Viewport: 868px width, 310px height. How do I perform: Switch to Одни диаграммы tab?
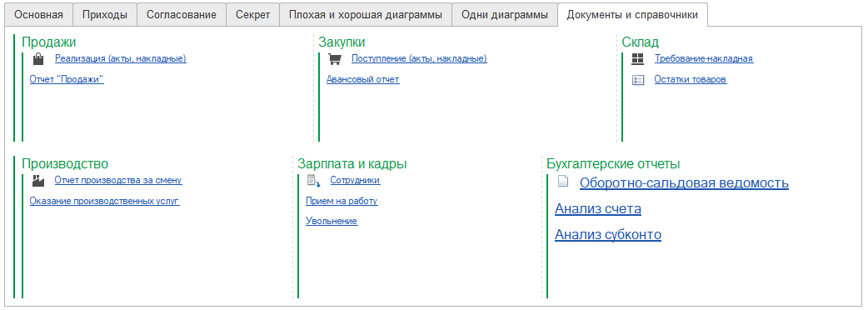[x=505, y=15]
